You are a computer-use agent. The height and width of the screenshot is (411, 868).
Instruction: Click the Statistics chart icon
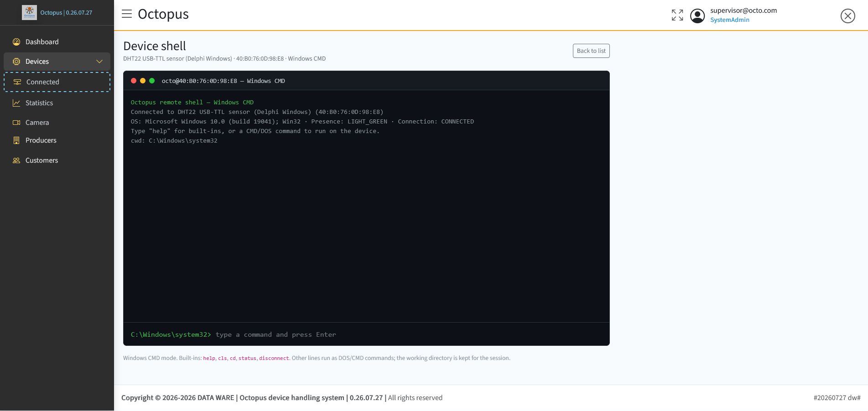(x=16, y=103)
